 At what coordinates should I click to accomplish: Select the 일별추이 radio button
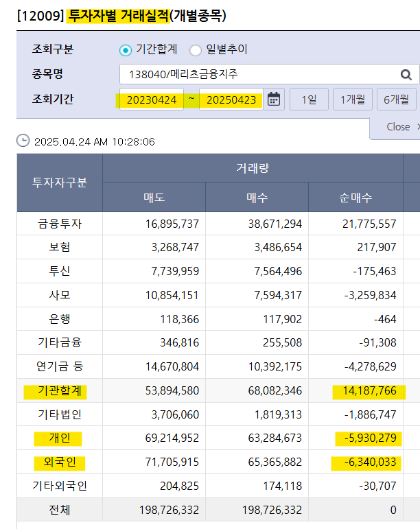pyautogui.click(x=196, y=50)
